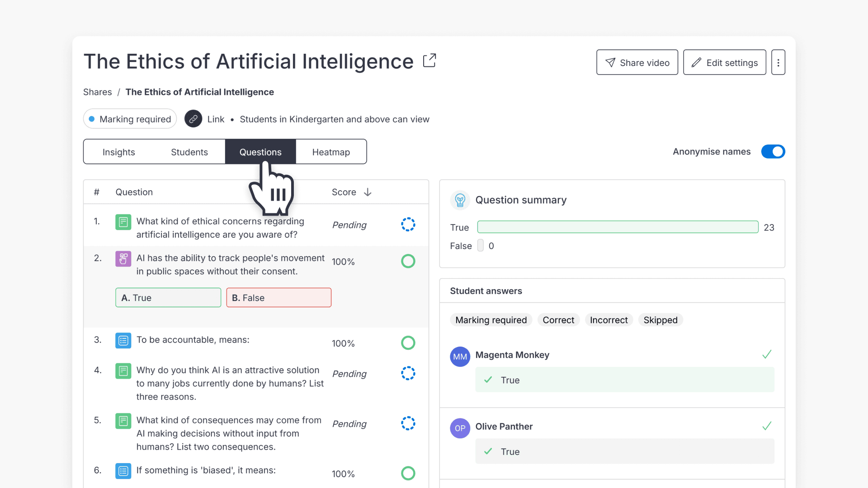Click the green correct circle beside question 6

point(408,474)
